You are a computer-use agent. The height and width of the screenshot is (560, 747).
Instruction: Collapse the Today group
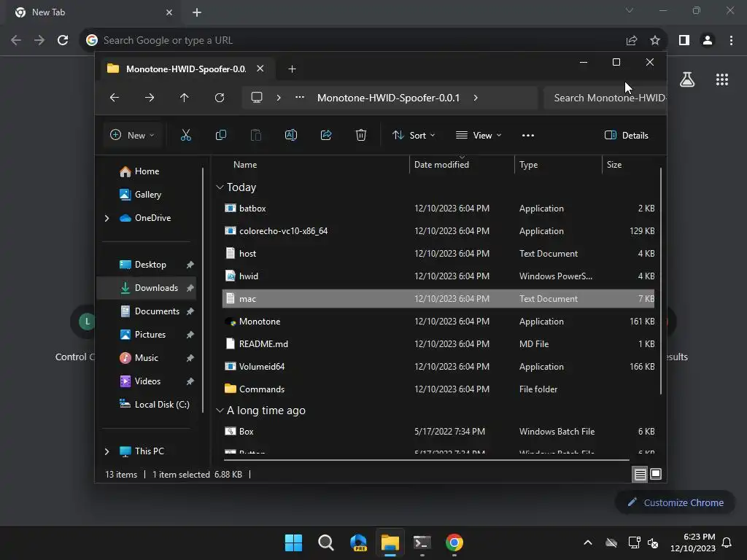[220, 187]
